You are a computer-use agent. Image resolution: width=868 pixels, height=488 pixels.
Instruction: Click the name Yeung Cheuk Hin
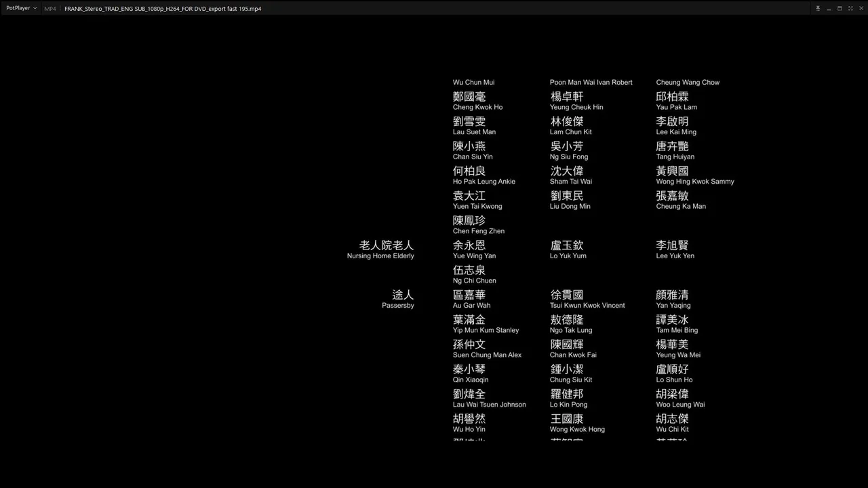pos(576,107)
